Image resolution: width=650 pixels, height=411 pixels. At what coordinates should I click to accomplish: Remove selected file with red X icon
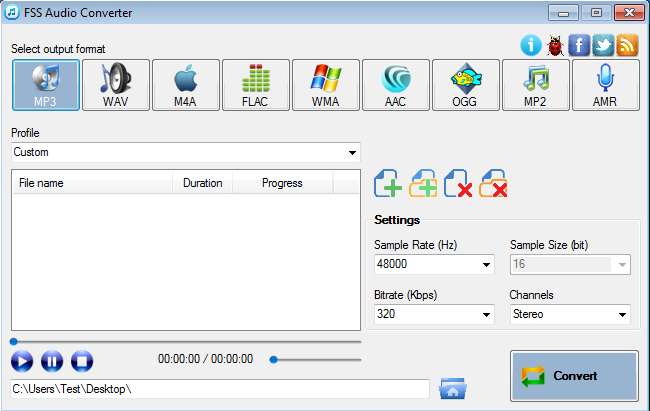458,183
